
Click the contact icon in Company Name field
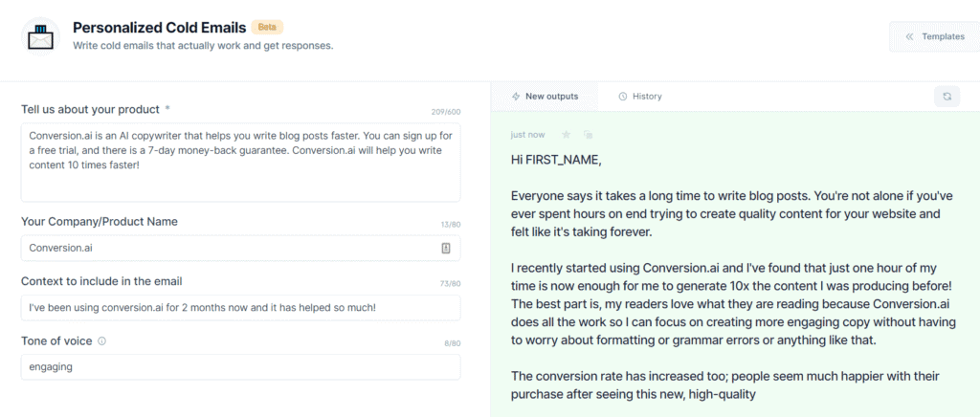click(x=446, y=248)
